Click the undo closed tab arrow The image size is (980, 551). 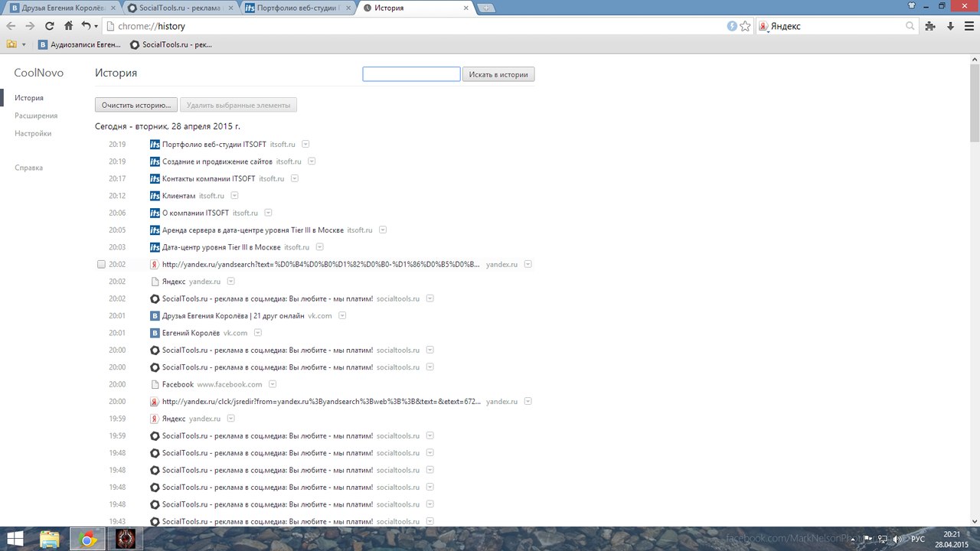[86, 26]
